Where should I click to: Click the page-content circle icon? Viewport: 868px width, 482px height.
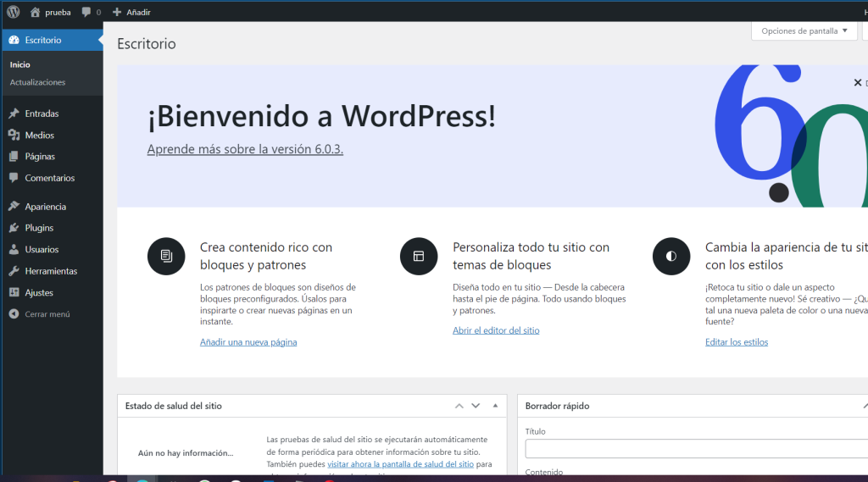click(x=166, y=256)
